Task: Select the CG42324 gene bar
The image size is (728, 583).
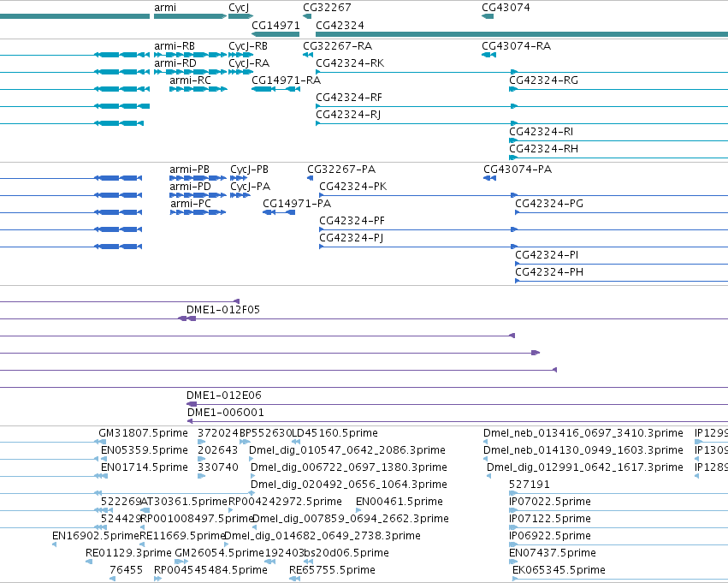Action: coord(522,34)
